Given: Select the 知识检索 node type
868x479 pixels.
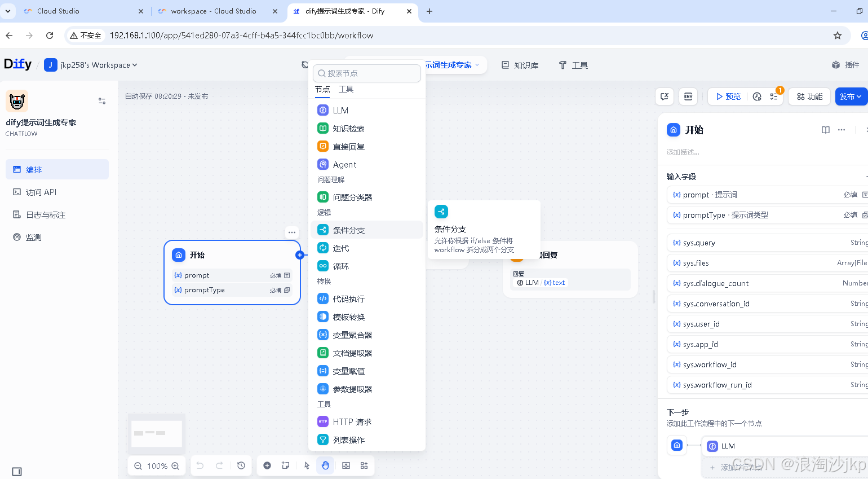Looking at the screenshot, I should 367,129.
